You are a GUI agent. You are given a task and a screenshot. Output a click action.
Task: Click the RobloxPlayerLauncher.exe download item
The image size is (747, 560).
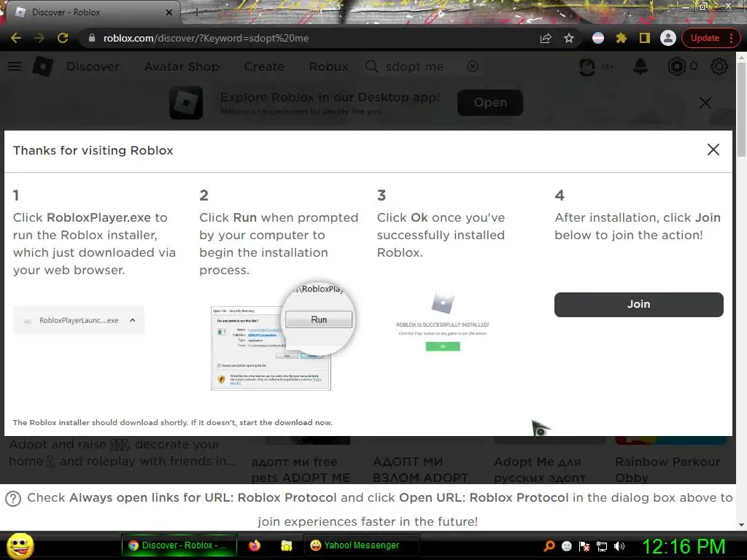click(79, 321)
